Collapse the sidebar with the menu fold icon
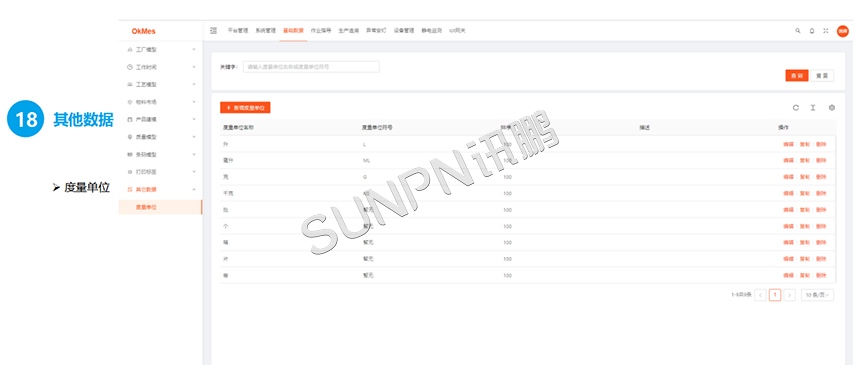860x365 pixels. pyautogui.click(x=213, y=31)
